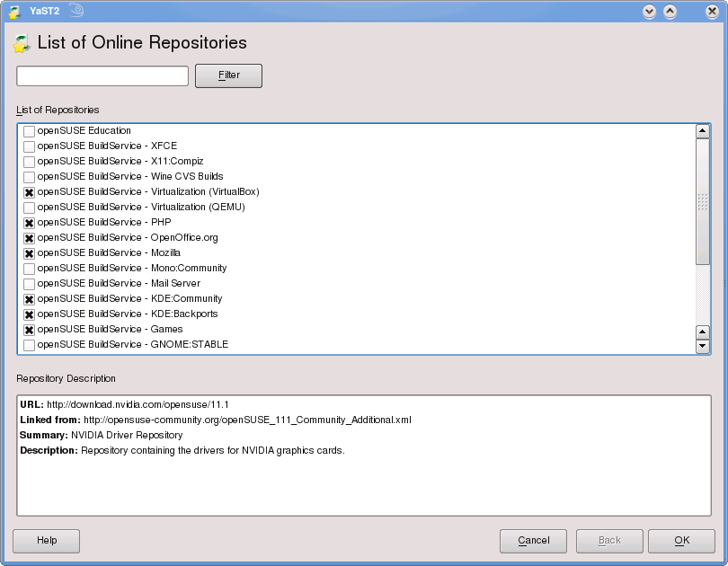Enable Wine CVS Builds repository

[29, 177]
